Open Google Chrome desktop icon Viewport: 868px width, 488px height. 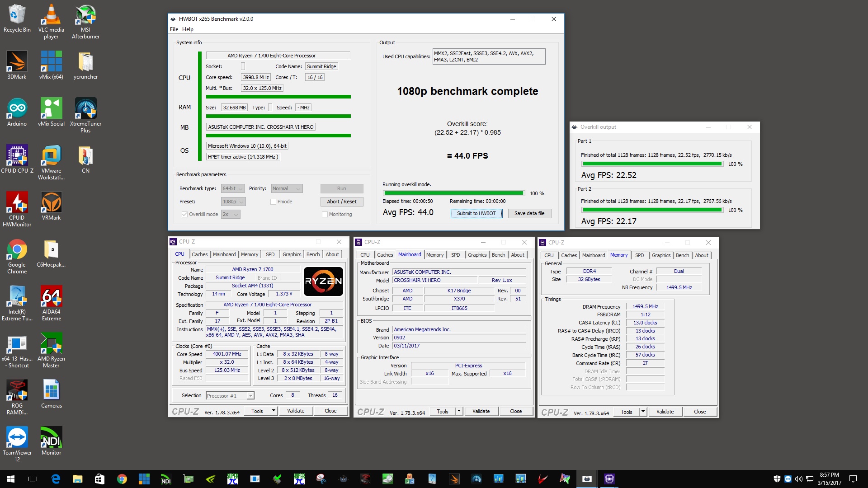coord(17,256)
